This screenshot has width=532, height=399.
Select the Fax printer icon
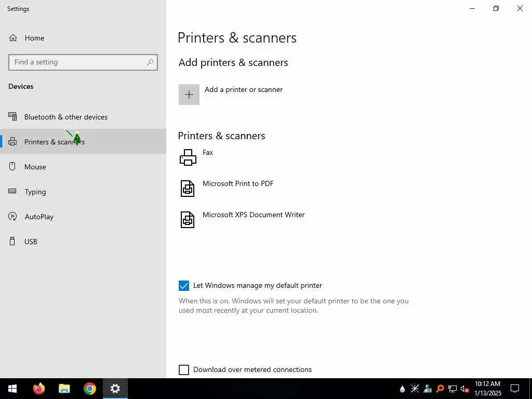(x=188, y=157)
